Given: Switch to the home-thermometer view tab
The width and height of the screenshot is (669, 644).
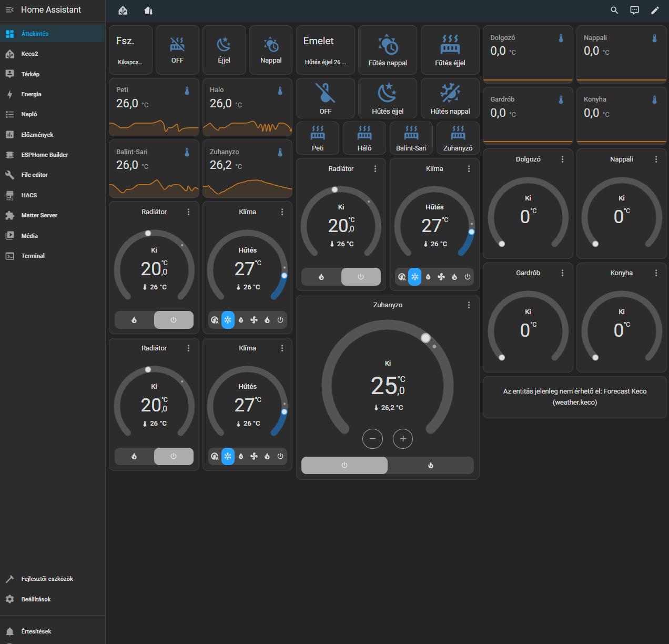Looking at the screenshot, I should pos(148,11).
